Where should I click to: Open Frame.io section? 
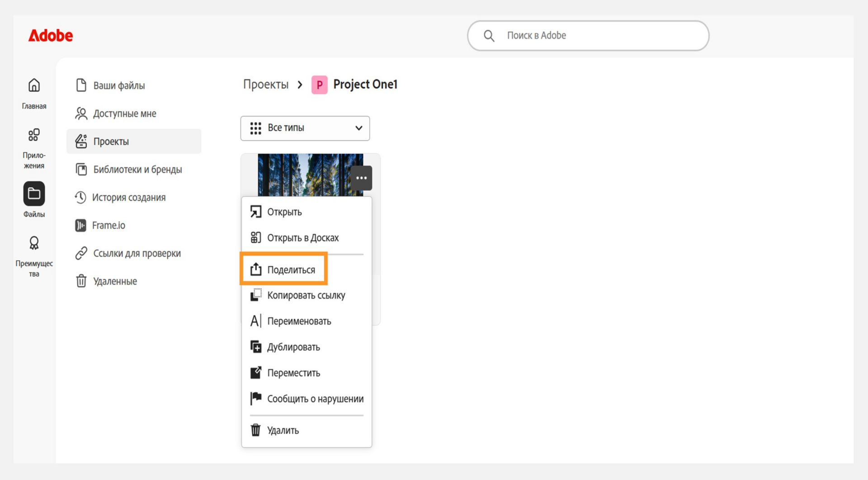(134, 225)
